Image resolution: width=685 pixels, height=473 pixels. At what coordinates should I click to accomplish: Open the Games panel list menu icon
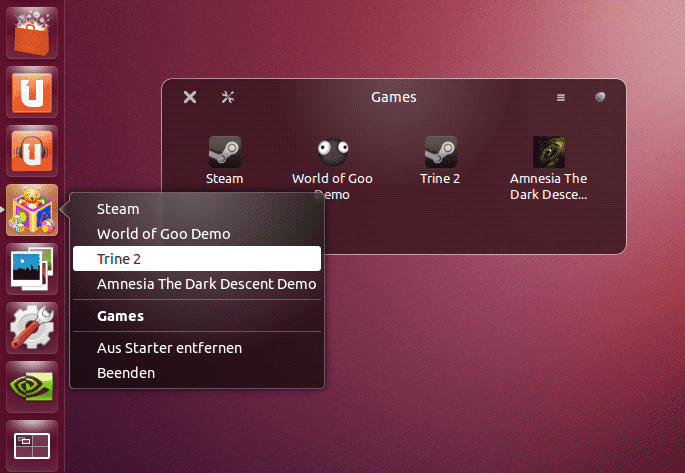click(x=561, y=98)
